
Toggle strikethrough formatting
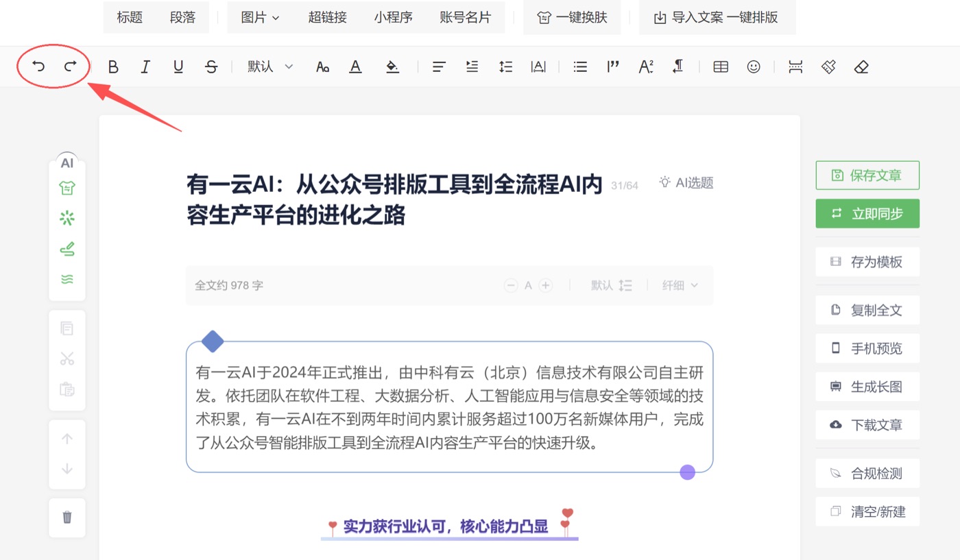211,66
